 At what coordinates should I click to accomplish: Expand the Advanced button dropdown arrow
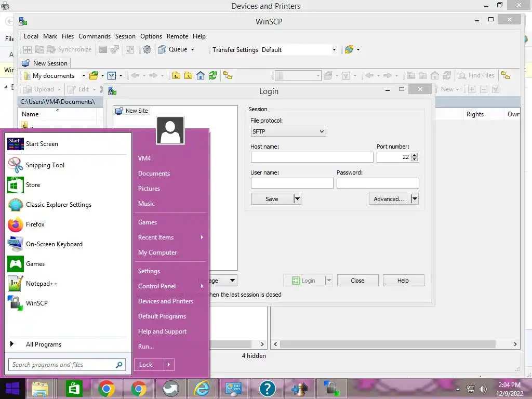pos(415,199)
